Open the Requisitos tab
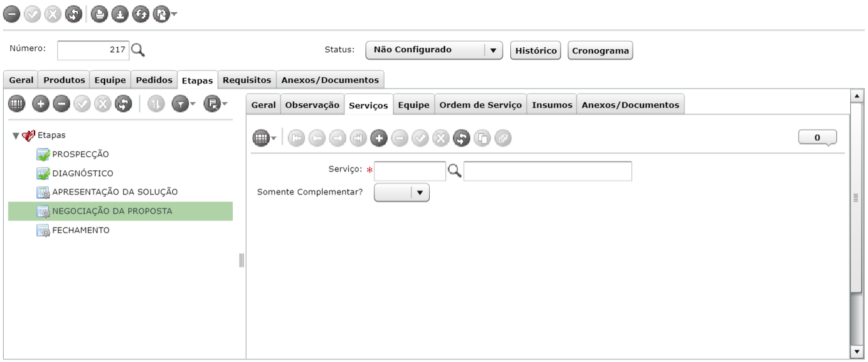 (247, 80)
